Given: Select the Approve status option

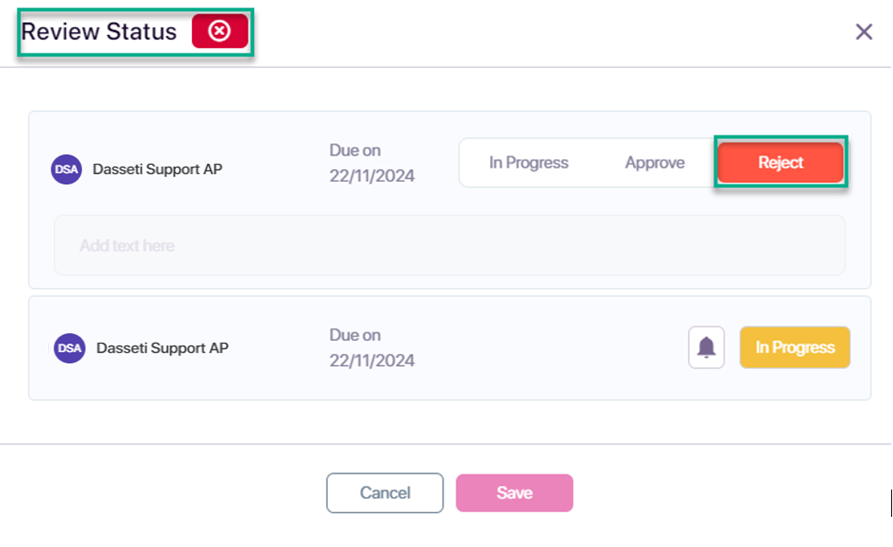Looking at the screenshot, I should tap(655, 162).
